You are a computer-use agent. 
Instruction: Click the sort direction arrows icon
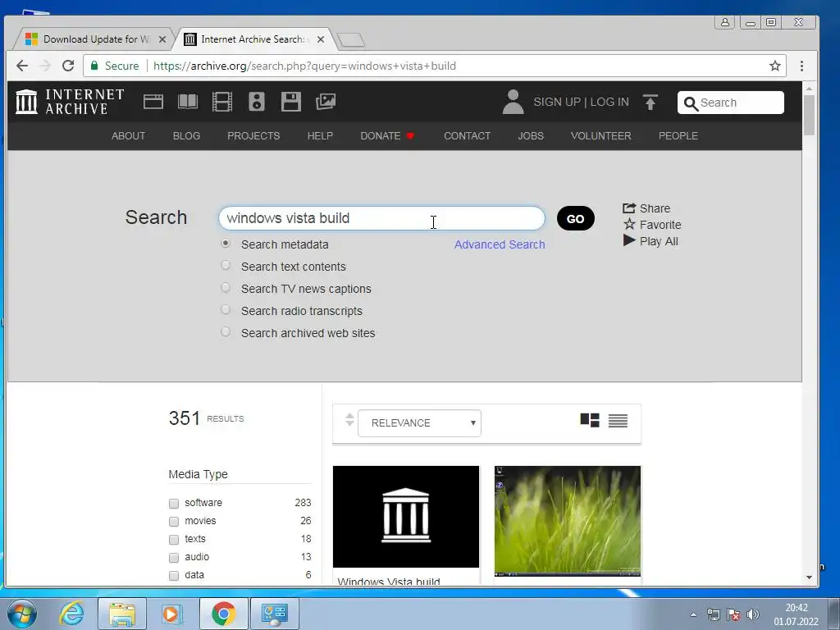point(349,420)
